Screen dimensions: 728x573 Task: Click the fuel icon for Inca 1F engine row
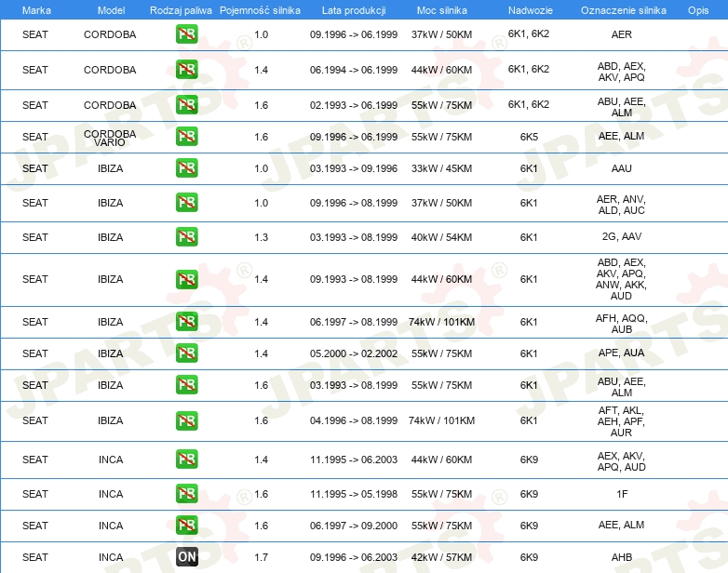186,494
